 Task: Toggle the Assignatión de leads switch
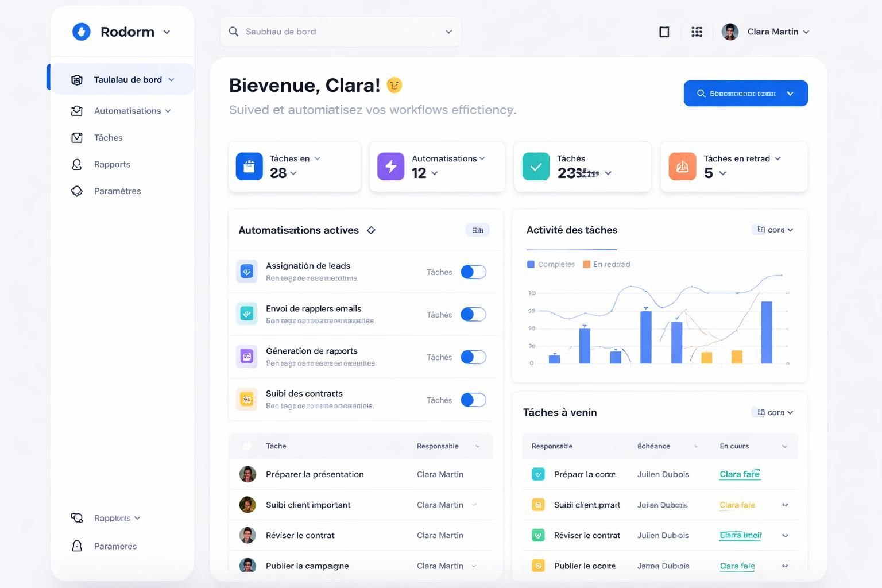click(x=473, y=272)
